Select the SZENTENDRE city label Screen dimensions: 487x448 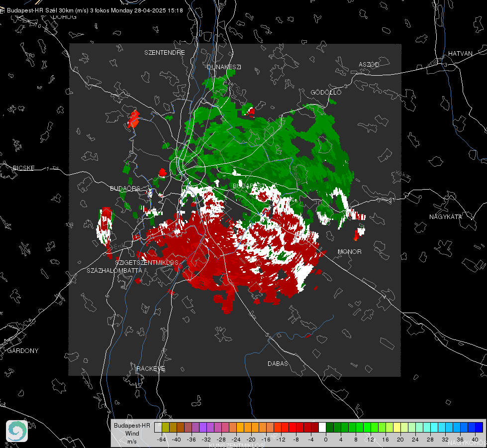tap(164, 53)
